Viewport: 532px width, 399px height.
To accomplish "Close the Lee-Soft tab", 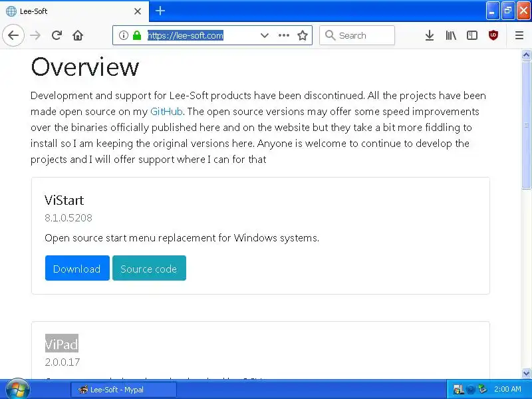I will coord(138,11).
